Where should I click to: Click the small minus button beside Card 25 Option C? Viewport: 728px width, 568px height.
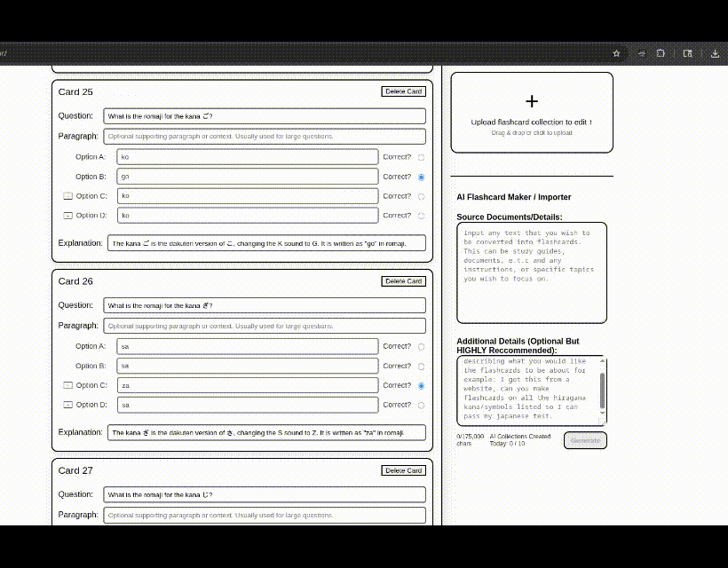67,196
